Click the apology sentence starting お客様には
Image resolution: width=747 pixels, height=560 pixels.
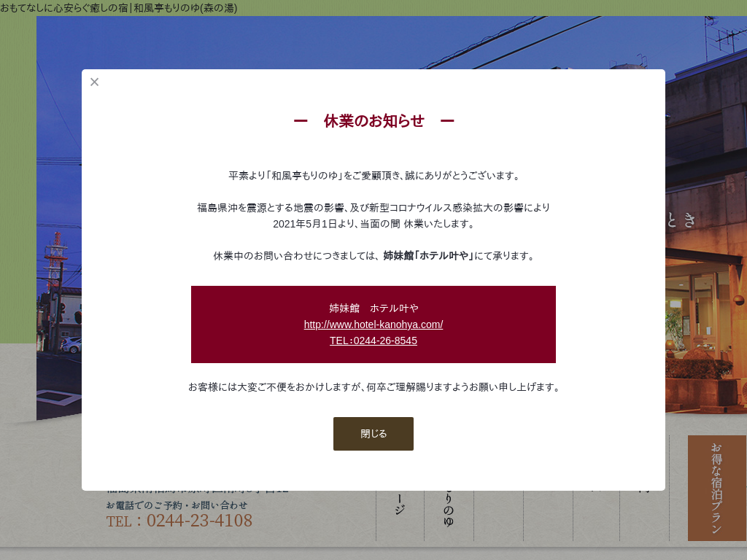coord(373,387)
